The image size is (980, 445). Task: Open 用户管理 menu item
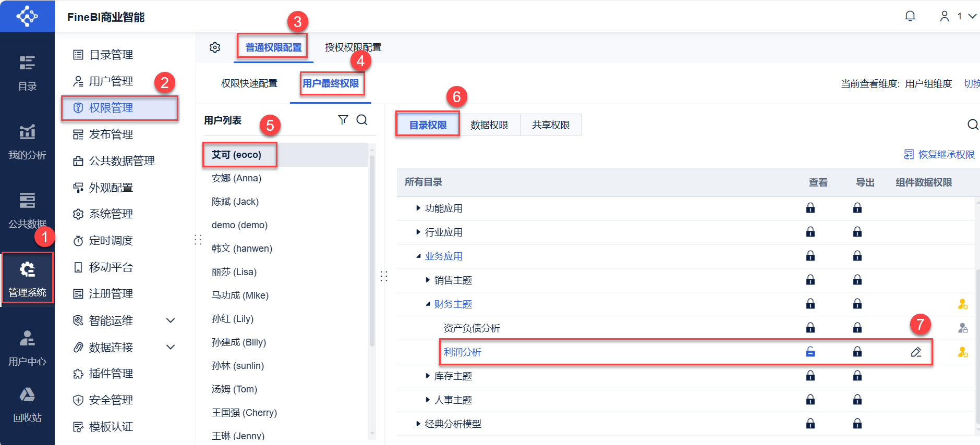103,81
